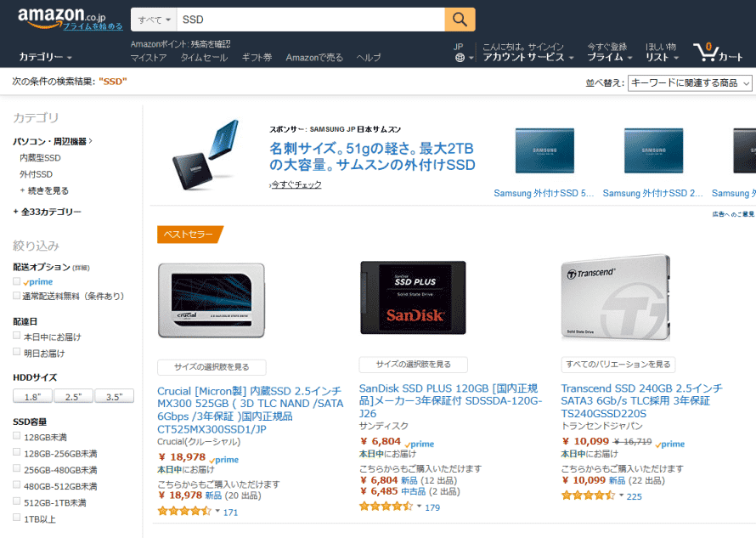Image resolution: width=756 pixels, height=538 pixels.
Task: Click the orange magnifying glass search button
Action: pyautogui.click(x=460, y=20)
